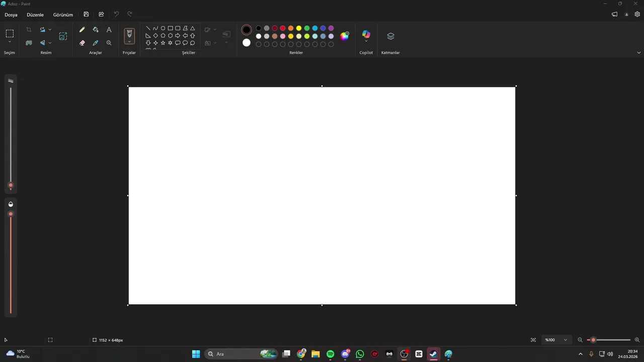The width and height of the screenshot is (644, 362).
Task: Select the Magnifier tool
Action: [109, 43]
